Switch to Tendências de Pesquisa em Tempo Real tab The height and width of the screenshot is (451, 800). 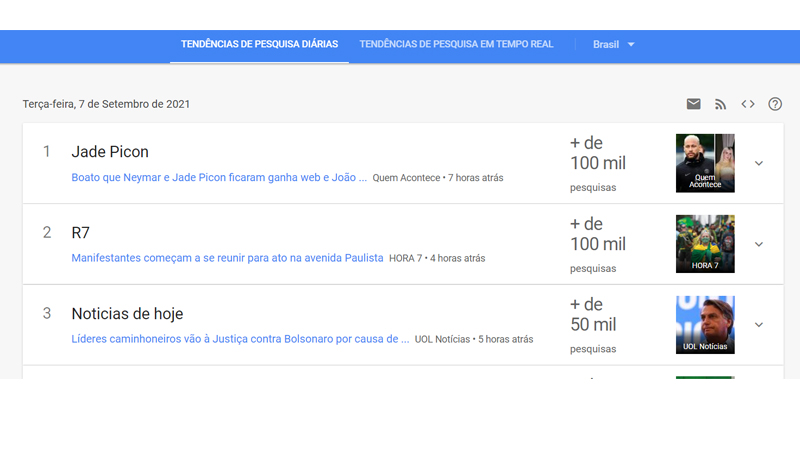click(456, 44)
